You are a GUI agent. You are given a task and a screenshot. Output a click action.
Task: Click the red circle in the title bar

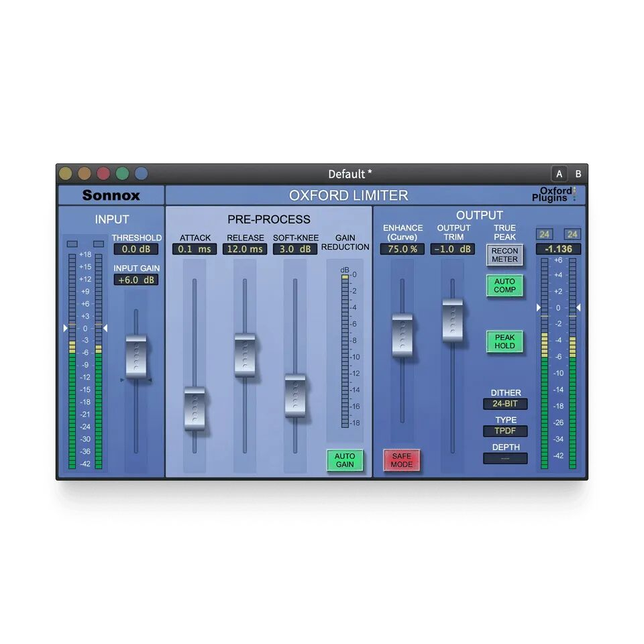103,174
